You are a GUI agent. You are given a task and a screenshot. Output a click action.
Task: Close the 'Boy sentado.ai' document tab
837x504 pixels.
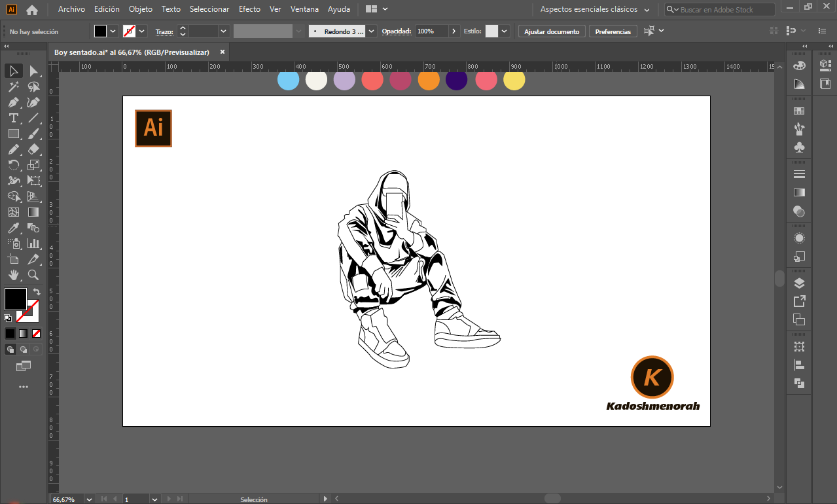[223, 52]
